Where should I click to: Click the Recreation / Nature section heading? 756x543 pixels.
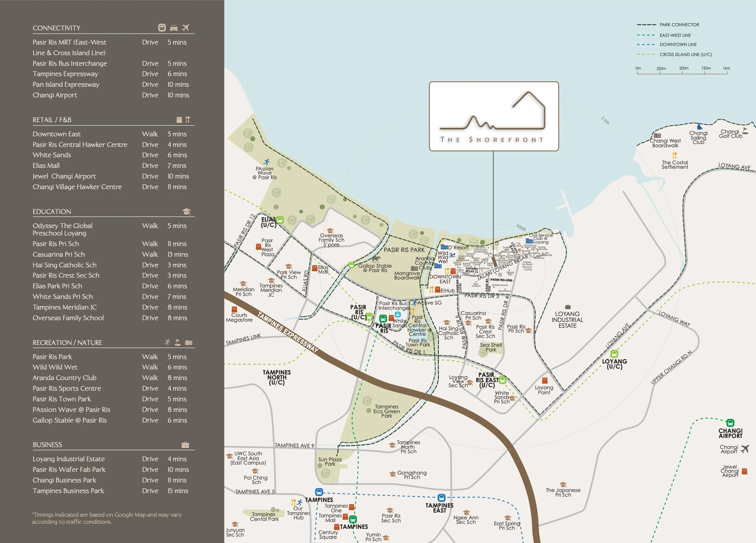coord(67,342)
